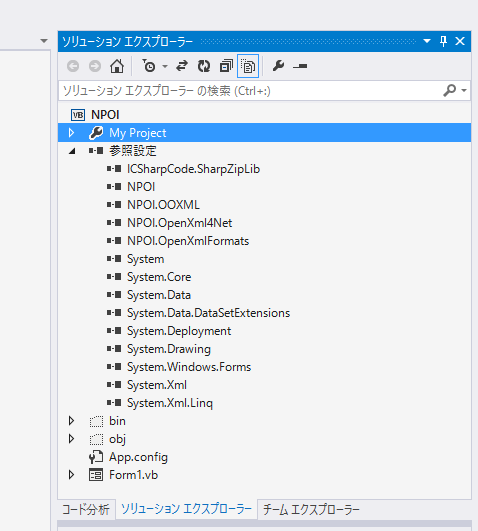478x531 pixels.
Task: Open the Solution Explorer Home view
Action: (x=117, y=66)
